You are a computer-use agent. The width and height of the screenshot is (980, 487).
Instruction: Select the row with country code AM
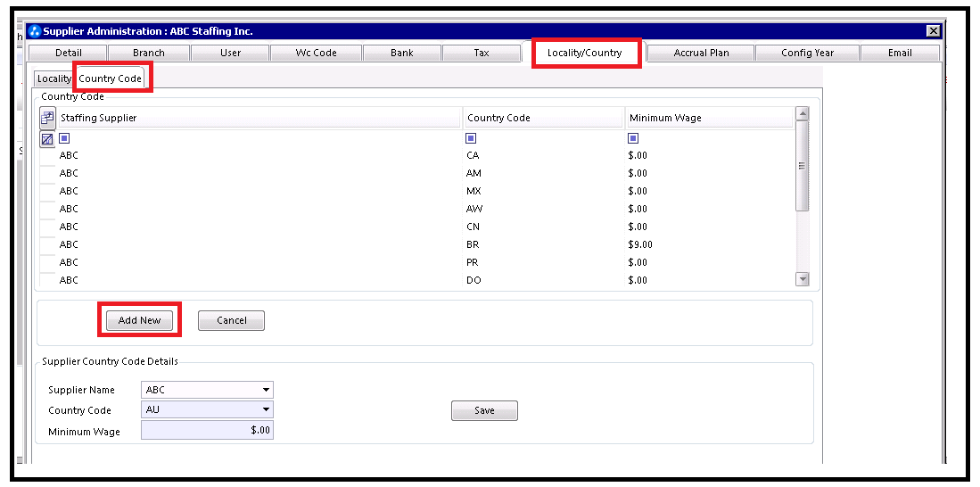click(x=416, y=173)
